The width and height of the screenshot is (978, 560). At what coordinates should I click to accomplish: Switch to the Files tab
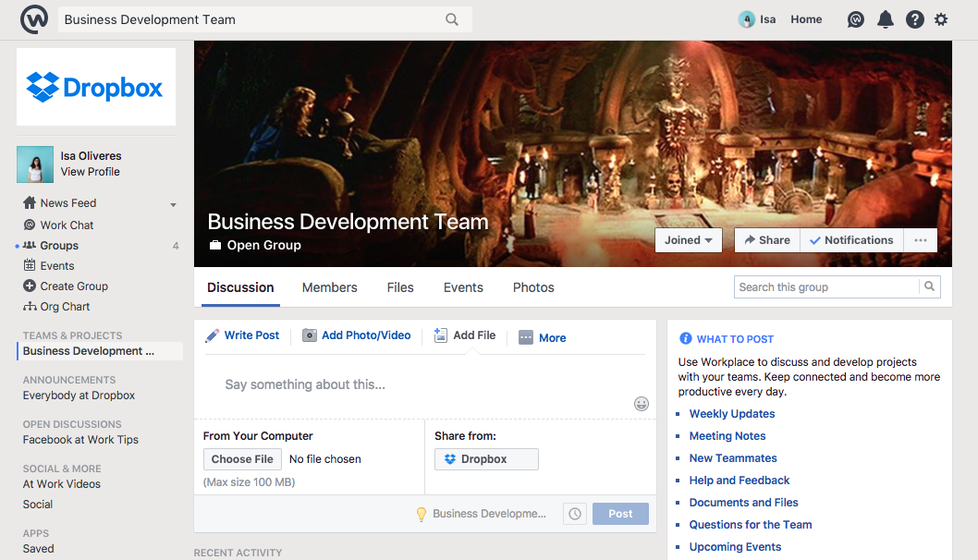(x=400, y=287)
